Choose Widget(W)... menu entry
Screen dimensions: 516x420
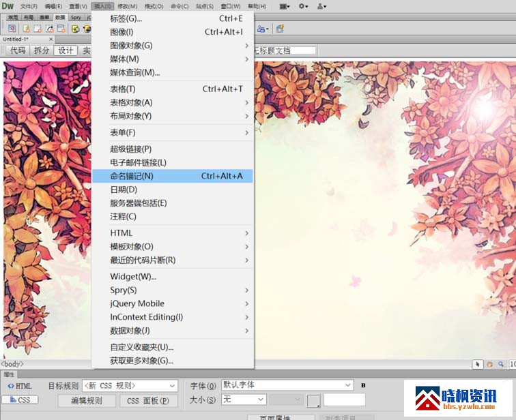(173, 277)
